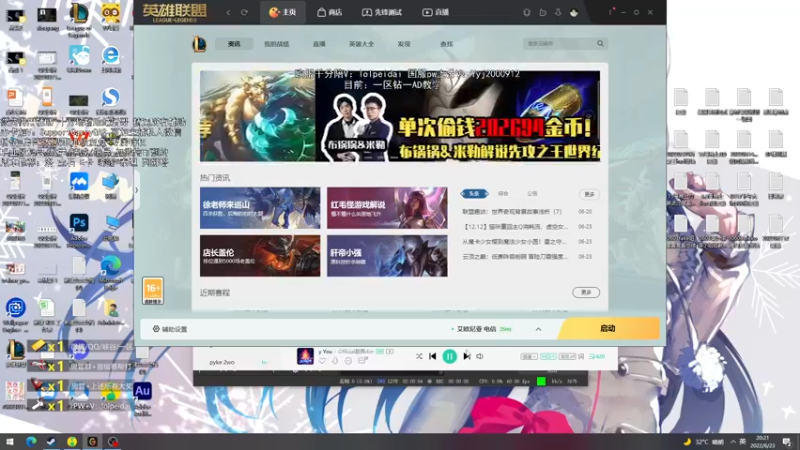The width and height of the screenshot is (800, 450).
Task: Open the 单次偷钱 banner image
Action: point(400,116)
